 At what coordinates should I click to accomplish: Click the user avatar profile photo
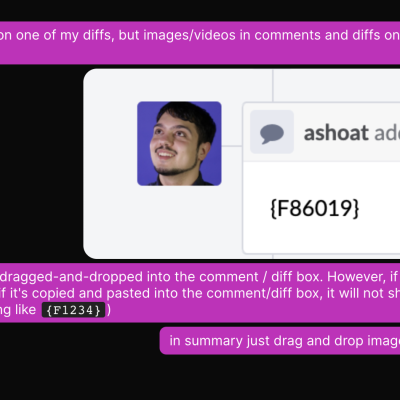point(179,143)
